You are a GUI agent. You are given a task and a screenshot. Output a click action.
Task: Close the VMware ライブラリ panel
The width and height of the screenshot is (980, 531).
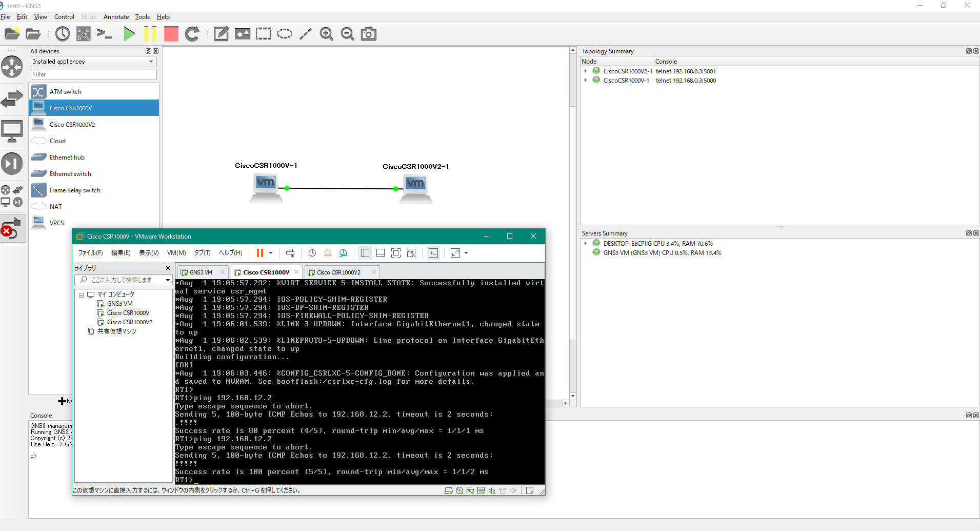click(168, 268)
